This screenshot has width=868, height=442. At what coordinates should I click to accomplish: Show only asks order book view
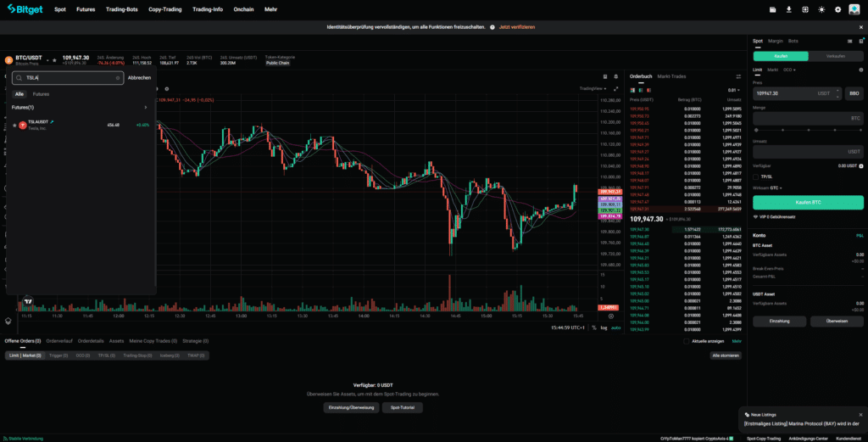(x=648, y=90)
